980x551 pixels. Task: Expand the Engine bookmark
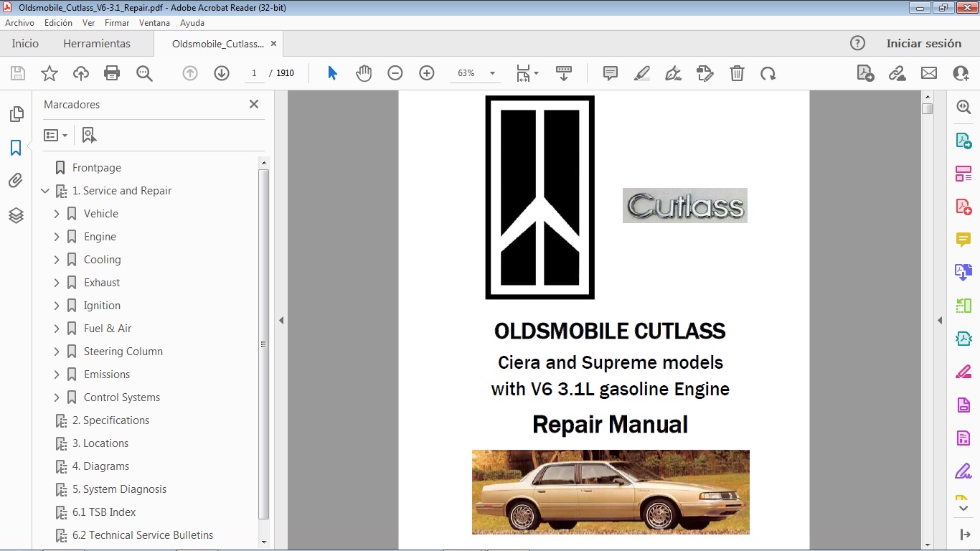pyautogui.click(x=57, y=237)
